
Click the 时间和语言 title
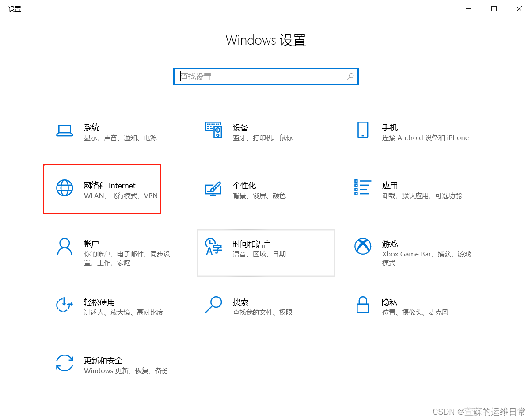252,244
